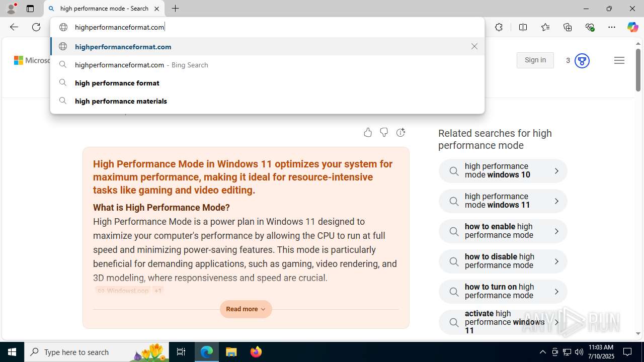Image resolution: width=644 pixels, height=362 pixels.
Task: Open the Copilot sidebar icon
Action: 632,27
